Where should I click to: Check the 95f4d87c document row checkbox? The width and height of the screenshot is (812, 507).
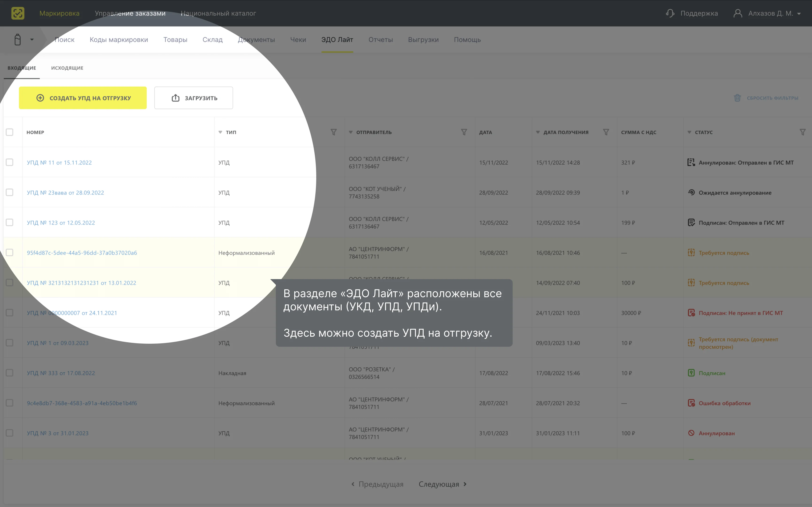[9, 253]
